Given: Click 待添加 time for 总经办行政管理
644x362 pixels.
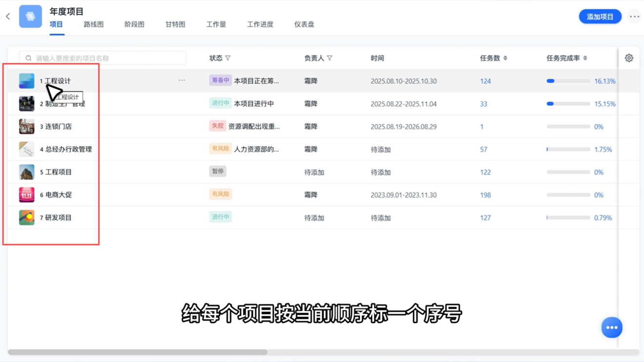Looking at the screenshot, I should (381, 150).
